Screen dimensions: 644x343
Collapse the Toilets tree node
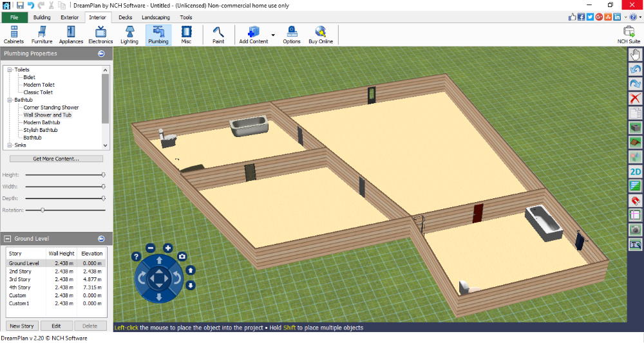(x=10, y=70)
